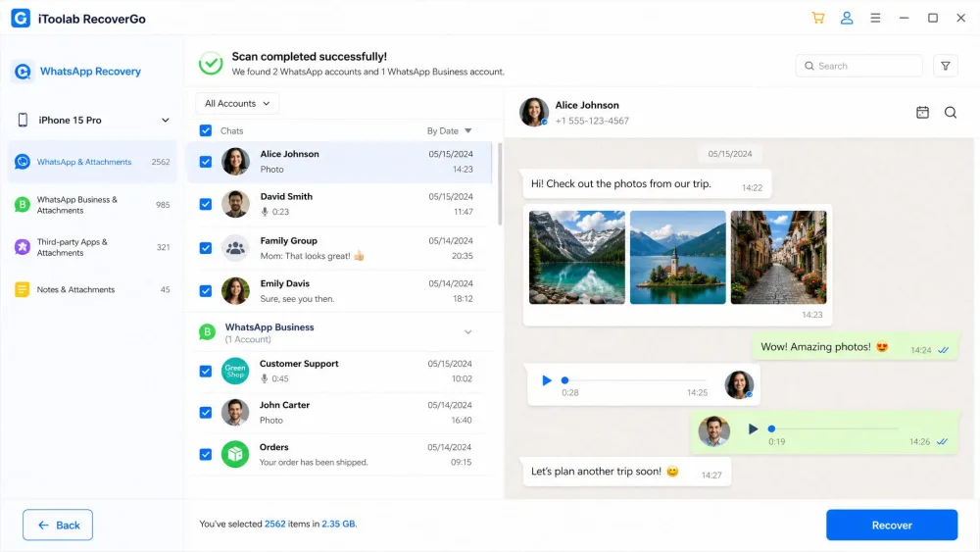Open the cobblestone street photo thumbnail
This screenshot has width=980, height=552.
click(778, 258)
